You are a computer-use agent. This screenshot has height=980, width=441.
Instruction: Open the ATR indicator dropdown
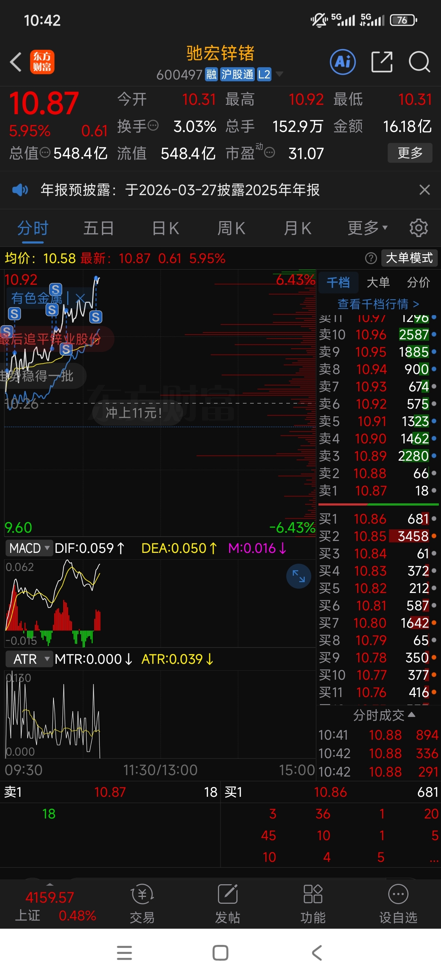[29, 659]
